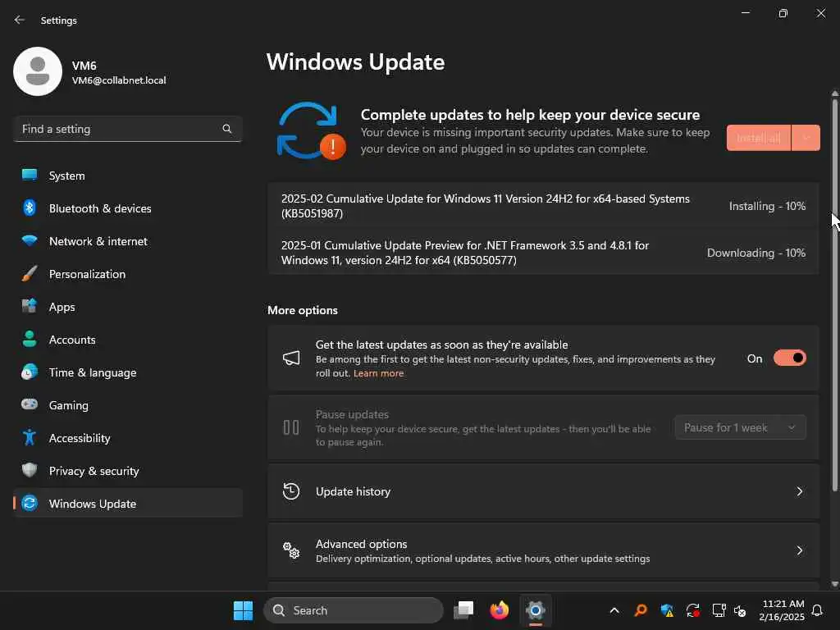The image size is (840, 630).
Task: Click the VM6@collabnet.local account text
Action: coord(119,80)
